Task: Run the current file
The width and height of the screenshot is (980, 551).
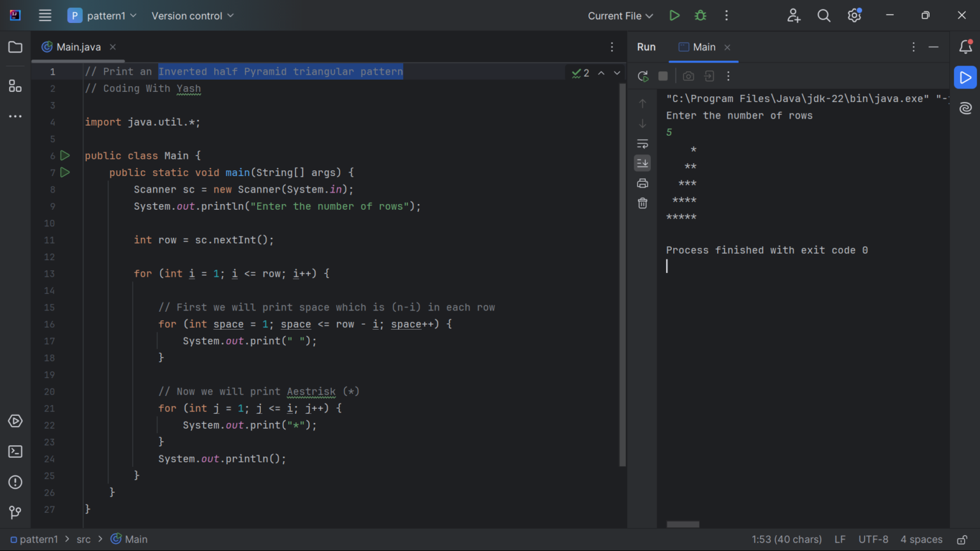Action: (x=674, y=15)
